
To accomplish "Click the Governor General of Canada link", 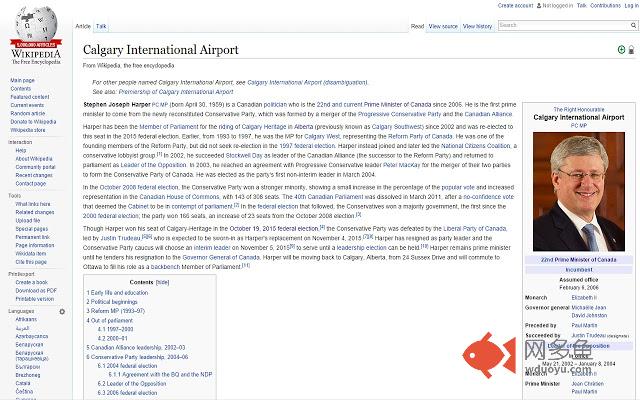I will (x=221, y=258).
